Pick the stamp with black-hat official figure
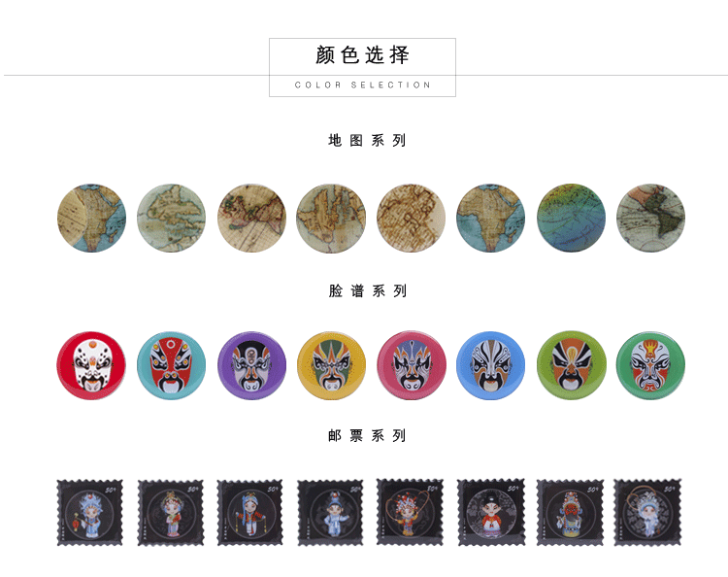Image resolution: width=728 pixels, height=577 pixels. point(491,513)
